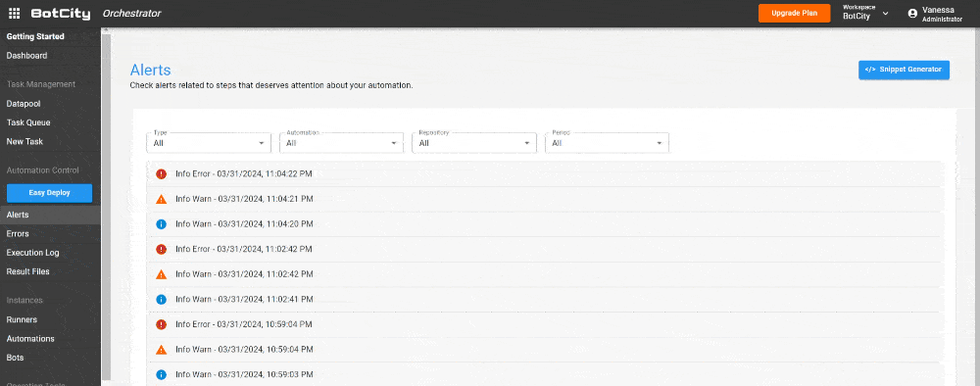The width and height of the screenshot is (980, 386).
Task: Select alert Info Error 11:02:42 PM
Action: click(544, 249)
